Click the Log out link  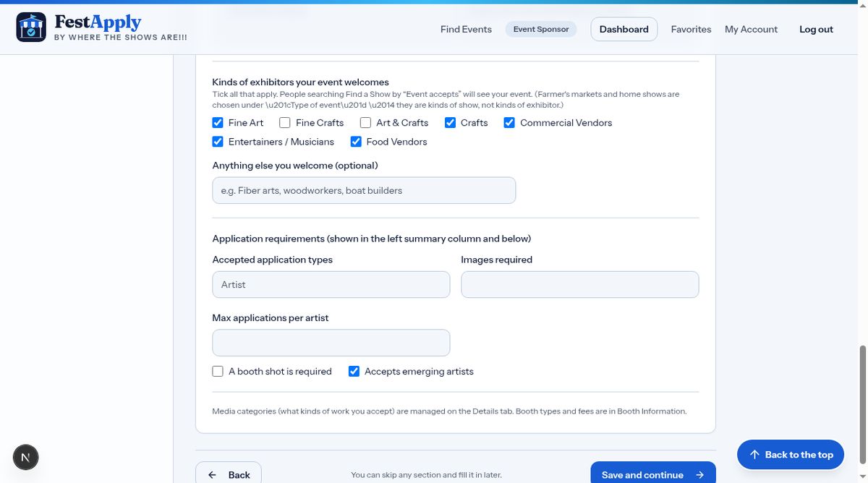click(x=816, y=30)
